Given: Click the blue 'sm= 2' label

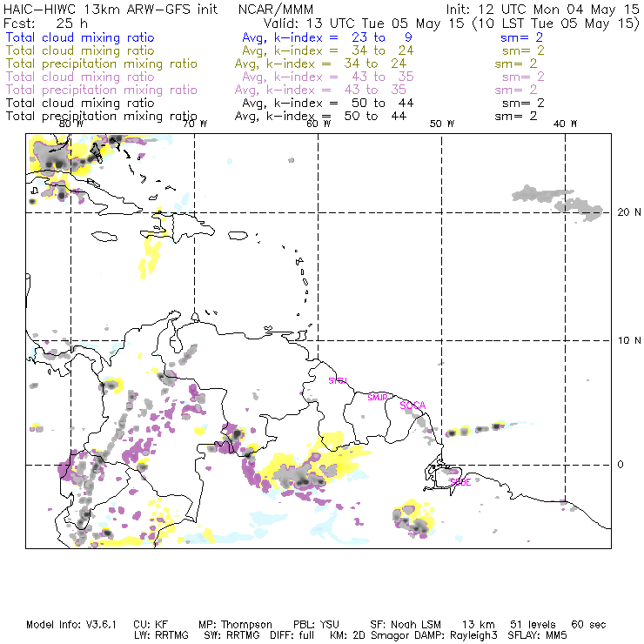Looking at the screenshot, I should click(521, 37).
